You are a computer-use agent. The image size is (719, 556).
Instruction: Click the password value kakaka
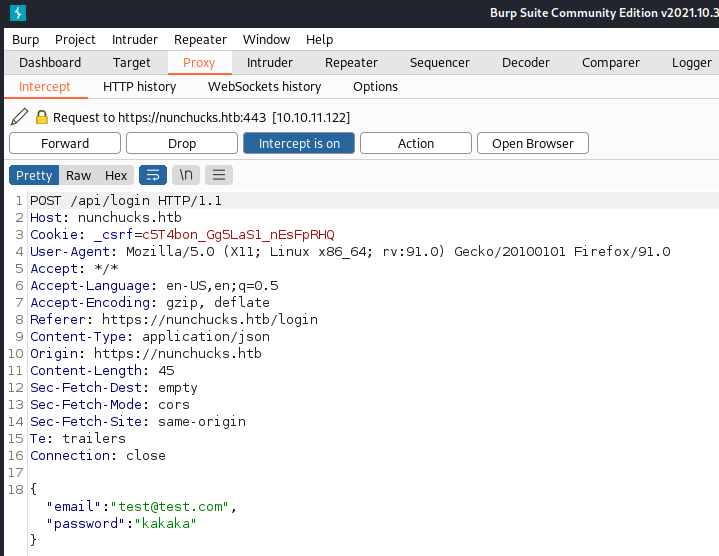coord(166,523)
